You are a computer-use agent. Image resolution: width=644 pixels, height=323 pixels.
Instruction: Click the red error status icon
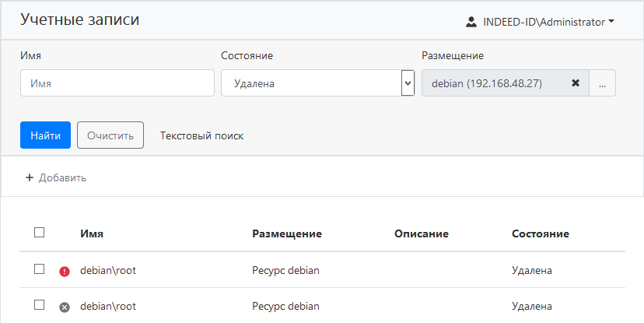pos(65,271)
